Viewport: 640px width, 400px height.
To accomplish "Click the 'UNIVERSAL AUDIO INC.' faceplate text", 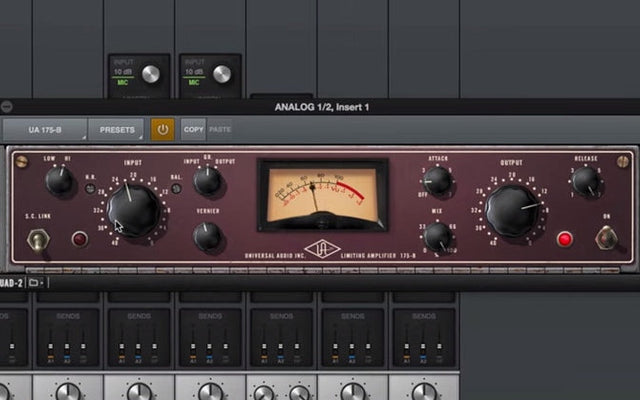I will tap(275, 256).
